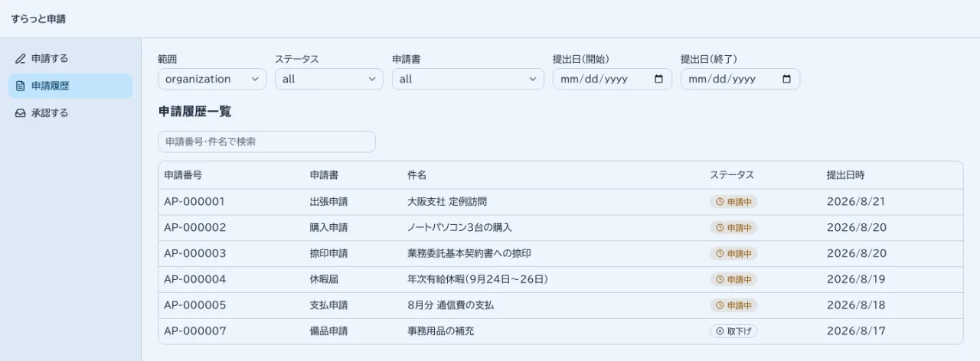The height and width of the screenshot is (361, 980).
Task: Open the calendar picker for 提出日(終了)
Action: [786, 79]
